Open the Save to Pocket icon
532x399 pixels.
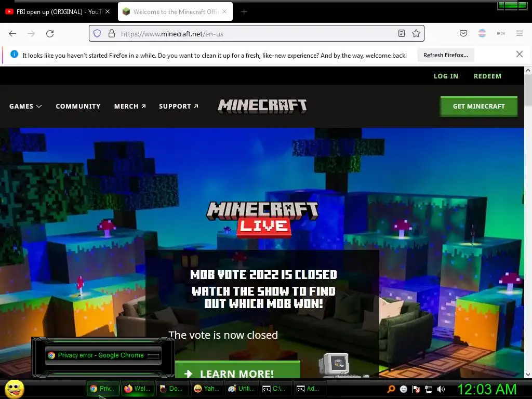point(463,33)
